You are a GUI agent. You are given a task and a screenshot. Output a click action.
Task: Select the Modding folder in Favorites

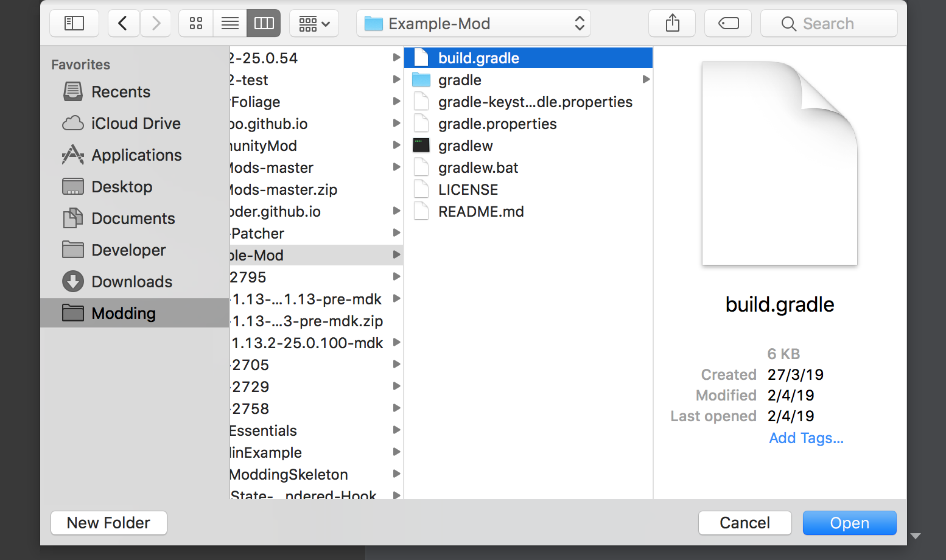pos(122,313)
